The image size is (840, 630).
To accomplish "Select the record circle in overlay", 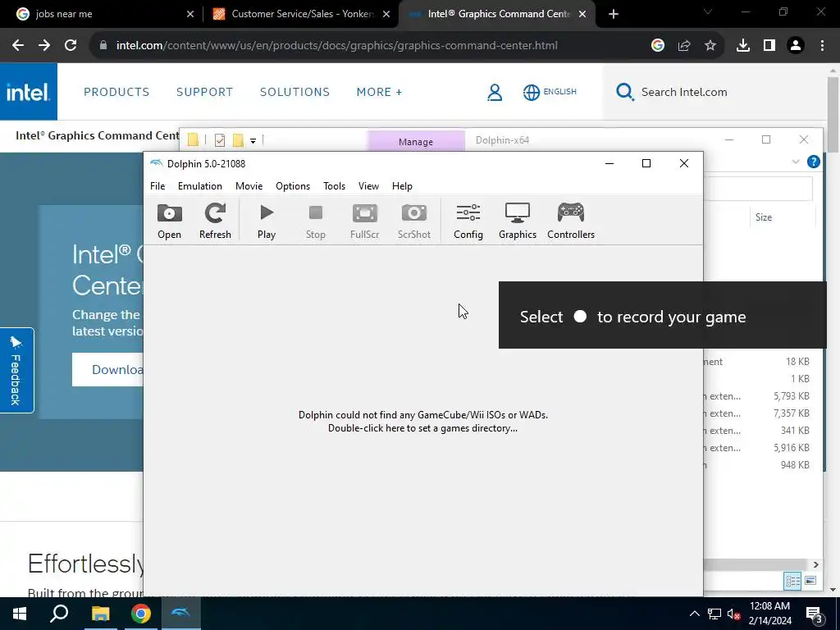I will click(580, 316).
